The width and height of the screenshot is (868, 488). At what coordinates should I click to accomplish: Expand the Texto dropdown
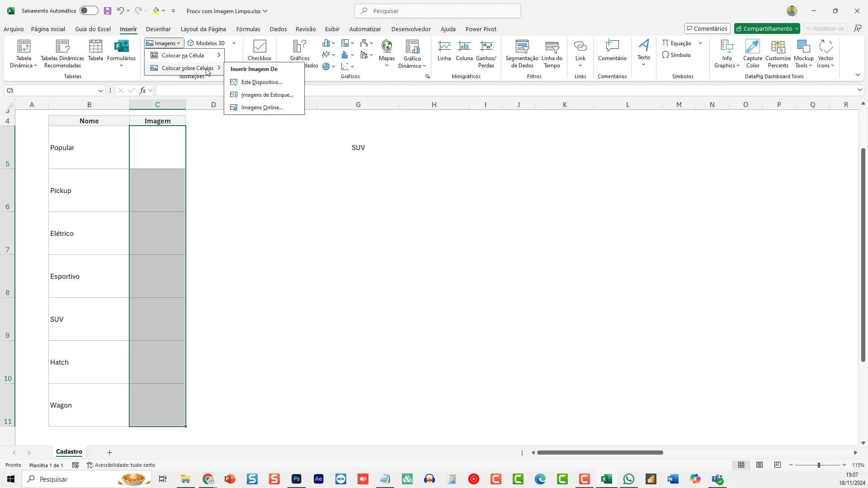(644, 53)
